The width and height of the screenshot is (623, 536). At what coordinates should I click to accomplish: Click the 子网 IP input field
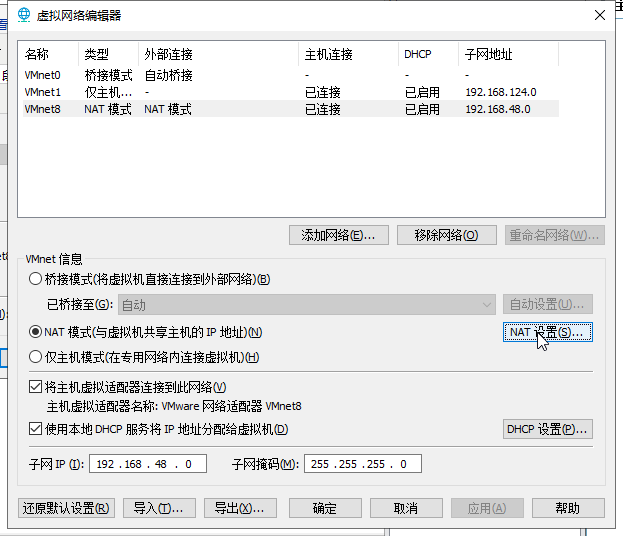pos(148,464)
